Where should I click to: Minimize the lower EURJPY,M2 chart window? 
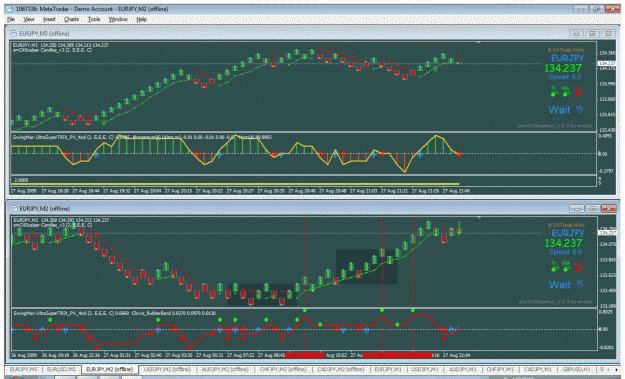[x=576, y=208]
